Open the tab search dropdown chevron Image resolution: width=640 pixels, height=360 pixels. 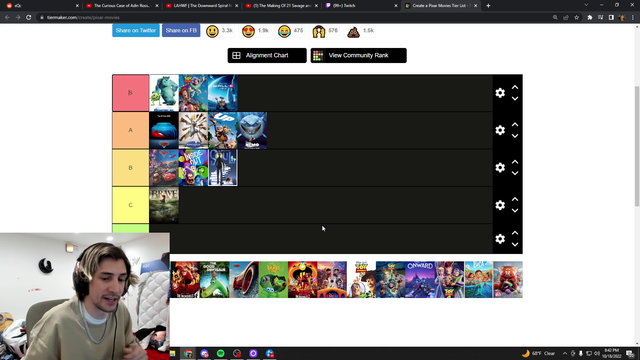(586, 5)
